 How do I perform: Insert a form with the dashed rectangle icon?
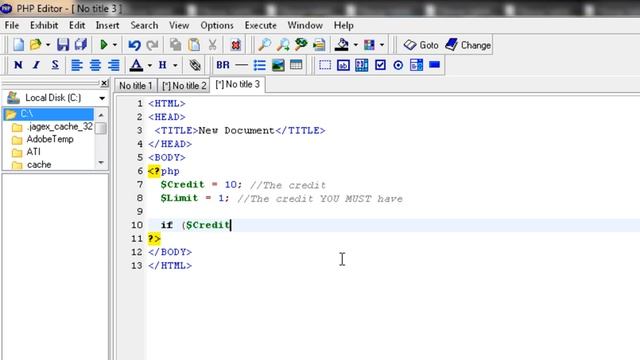point(325,65)
